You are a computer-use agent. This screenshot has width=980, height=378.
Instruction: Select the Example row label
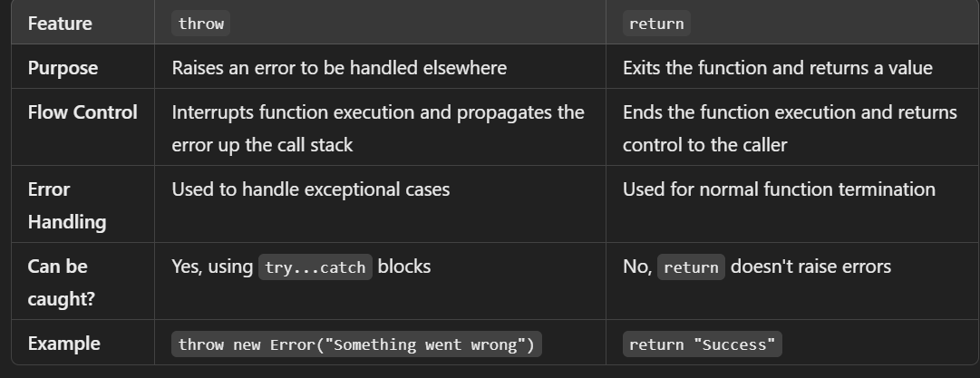(64, 344)
